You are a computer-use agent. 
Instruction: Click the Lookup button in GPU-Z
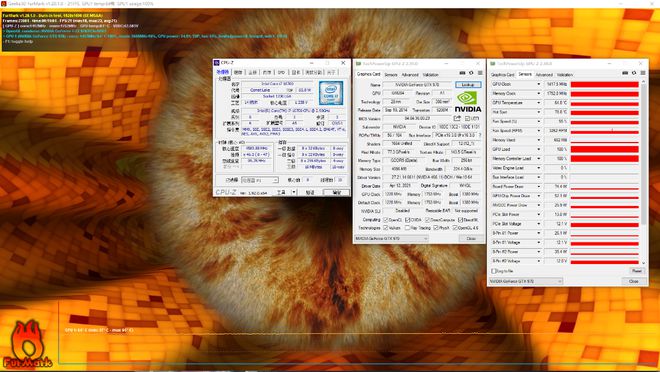point(468,85)
